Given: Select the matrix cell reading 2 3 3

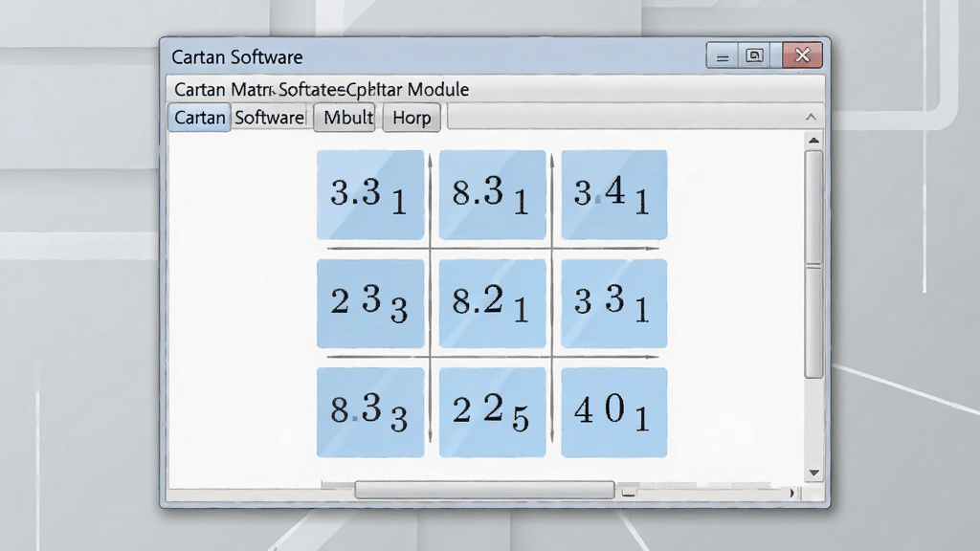Looking at the screenshot, I should coord(370,303).
